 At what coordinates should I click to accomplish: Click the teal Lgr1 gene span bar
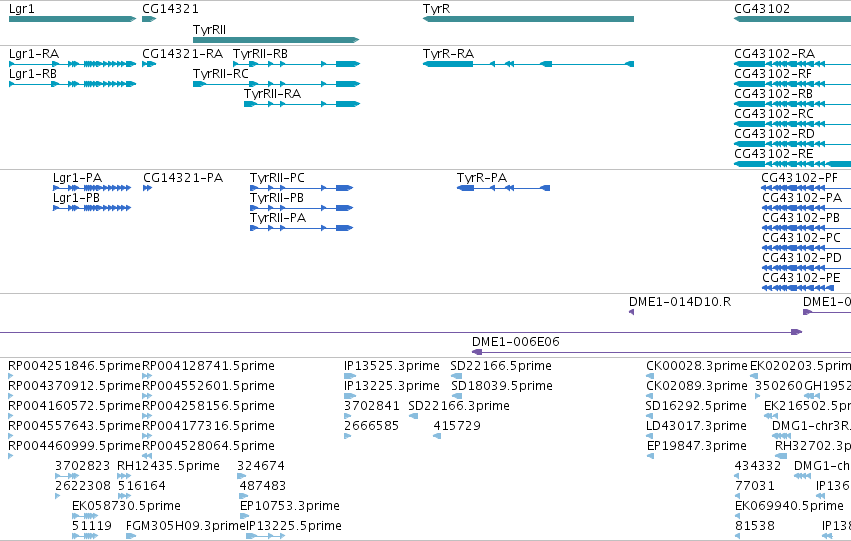[73, 20]
